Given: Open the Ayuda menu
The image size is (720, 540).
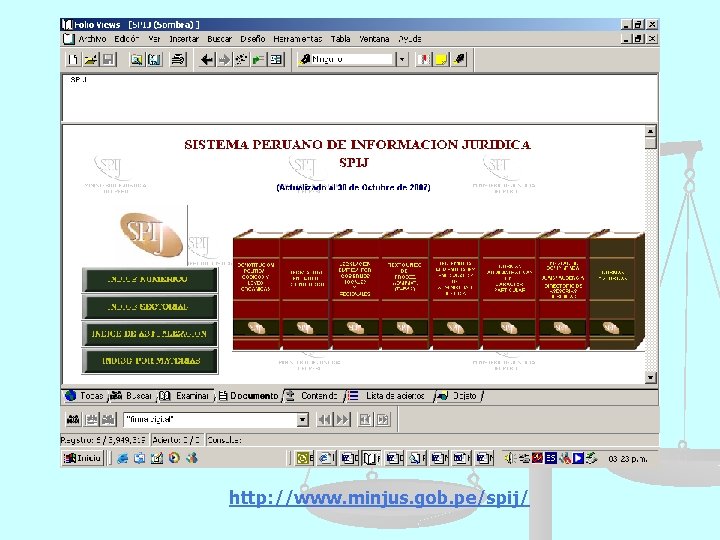Looking at the screenshot, I should [410, 39].
